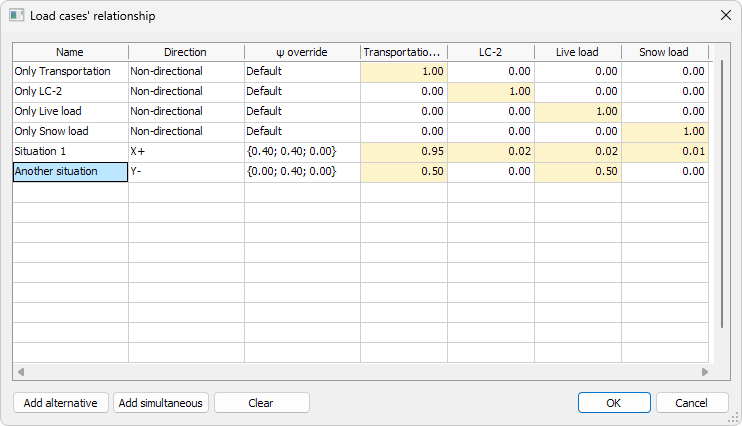
Task: Click the dialog title bar icon
Action: click(17, 15)
